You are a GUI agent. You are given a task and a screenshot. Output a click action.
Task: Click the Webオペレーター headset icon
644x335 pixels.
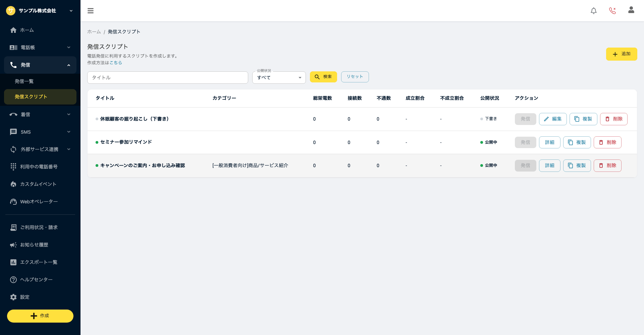pyautogui.click(x=13, y=202)
